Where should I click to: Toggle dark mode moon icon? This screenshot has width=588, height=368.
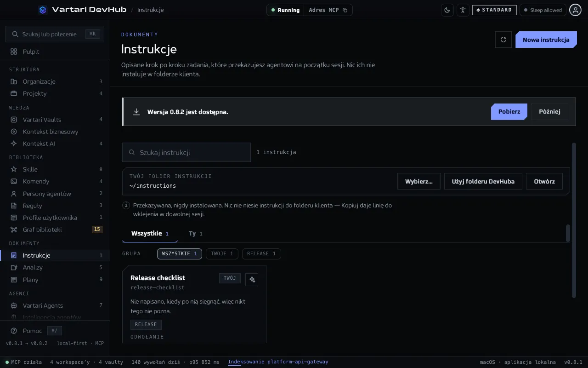[x=447, y=10]
